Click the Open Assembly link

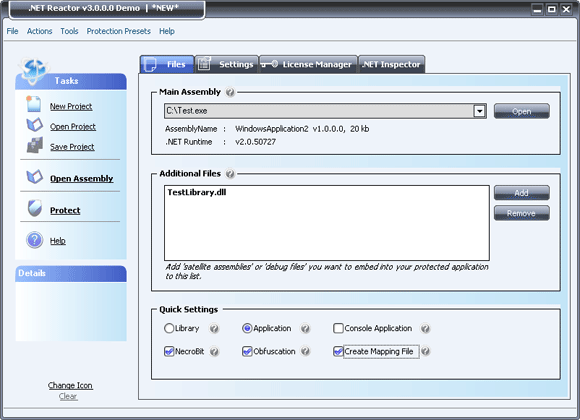click(82, 179)
